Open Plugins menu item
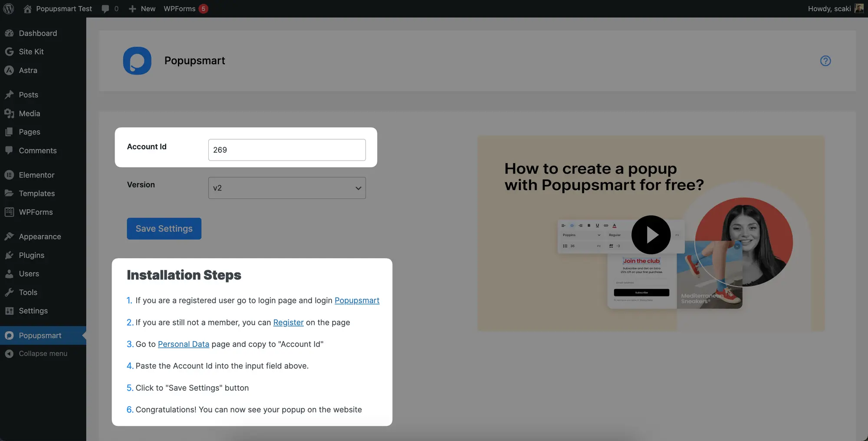 (x=43, y=255)
